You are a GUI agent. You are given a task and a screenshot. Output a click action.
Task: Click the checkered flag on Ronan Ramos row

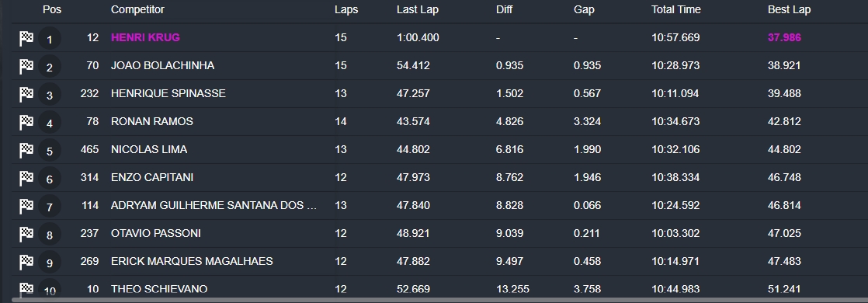(26, 123)
